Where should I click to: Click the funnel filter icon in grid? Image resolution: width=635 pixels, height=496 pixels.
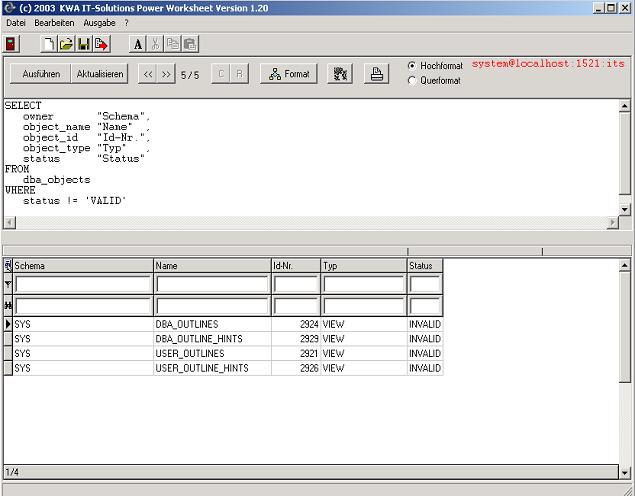[8, 284]
